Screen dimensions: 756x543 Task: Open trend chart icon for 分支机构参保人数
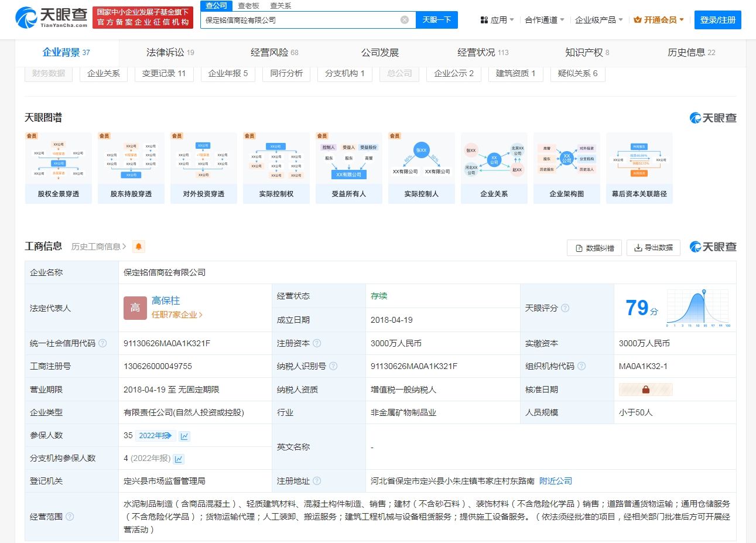[x=179, y=459]
